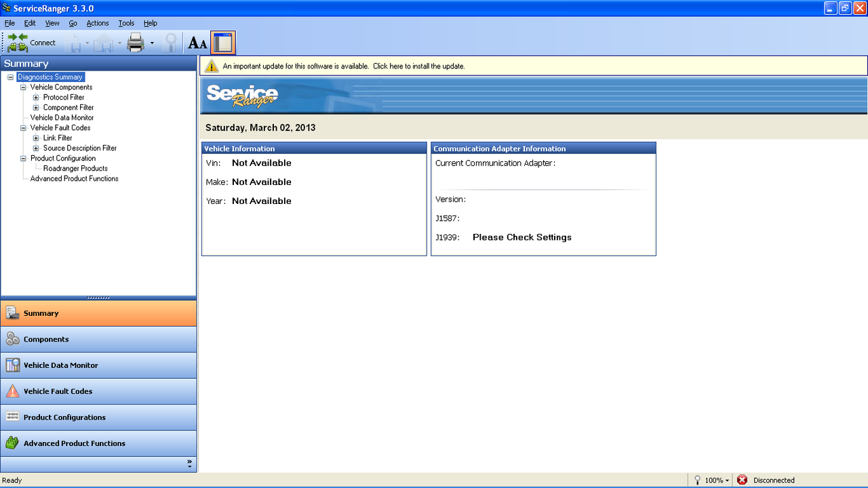Open the Print dropdown arrow
868x488 pixels.
pos(152,43)
